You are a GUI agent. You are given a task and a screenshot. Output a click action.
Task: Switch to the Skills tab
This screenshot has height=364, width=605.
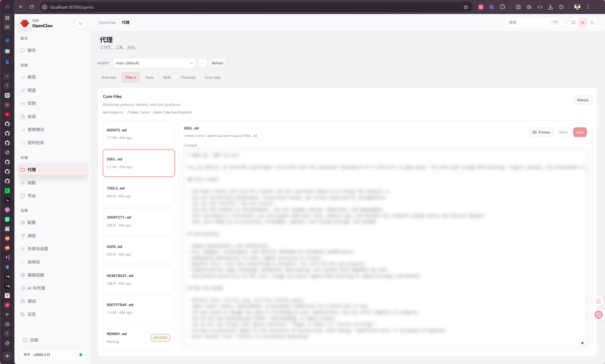click(167, 77)
